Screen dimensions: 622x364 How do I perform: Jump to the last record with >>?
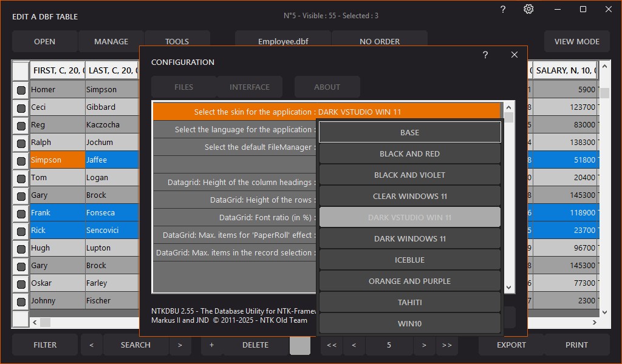click(446, 345)
